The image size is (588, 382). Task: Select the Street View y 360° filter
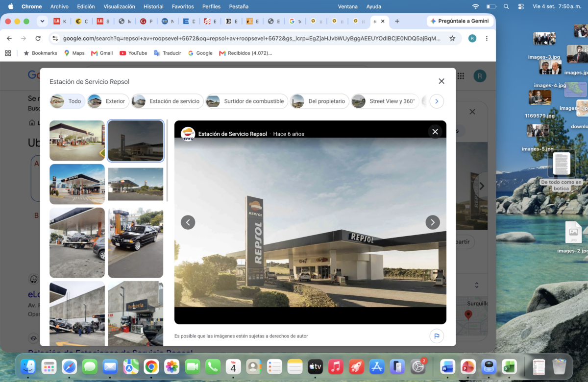(385, 101)
